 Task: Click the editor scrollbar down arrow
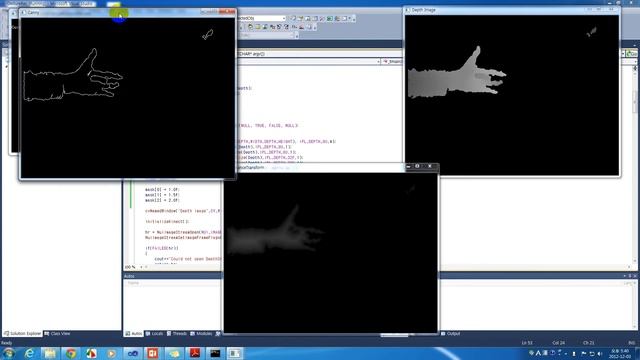[x=635, y=261]
